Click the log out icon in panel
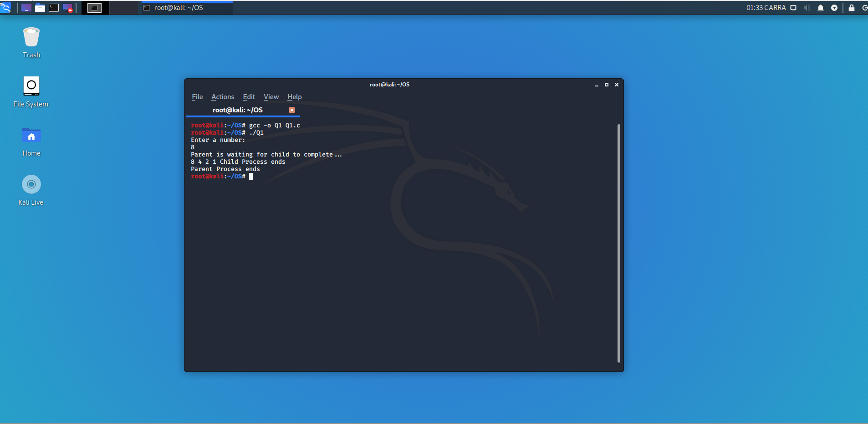This screenshot has height=424, width=868. click(864, 8)
